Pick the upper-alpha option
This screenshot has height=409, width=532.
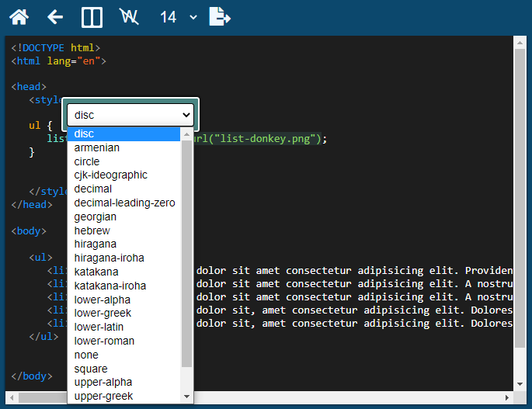(x=123, y=382)
